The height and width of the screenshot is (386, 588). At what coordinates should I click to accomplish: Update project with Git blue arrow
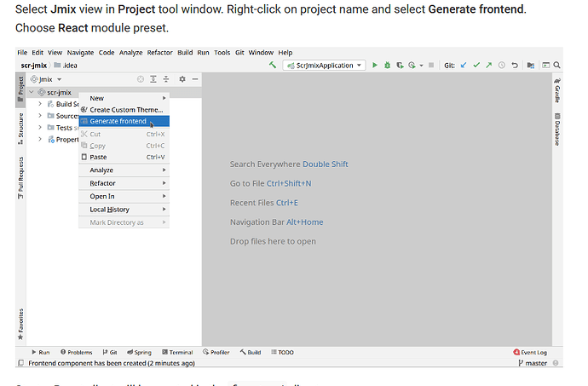pos(464,66)
